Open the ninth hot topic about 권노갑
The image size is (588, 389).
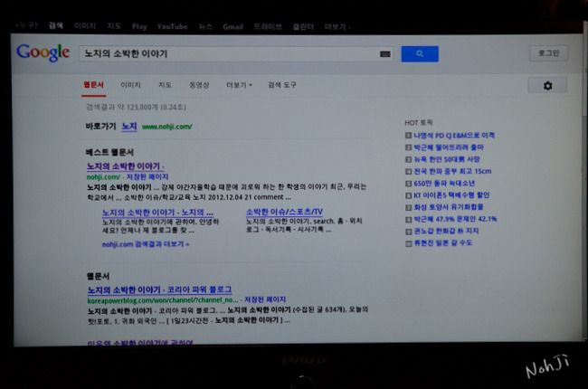point(446,231)
